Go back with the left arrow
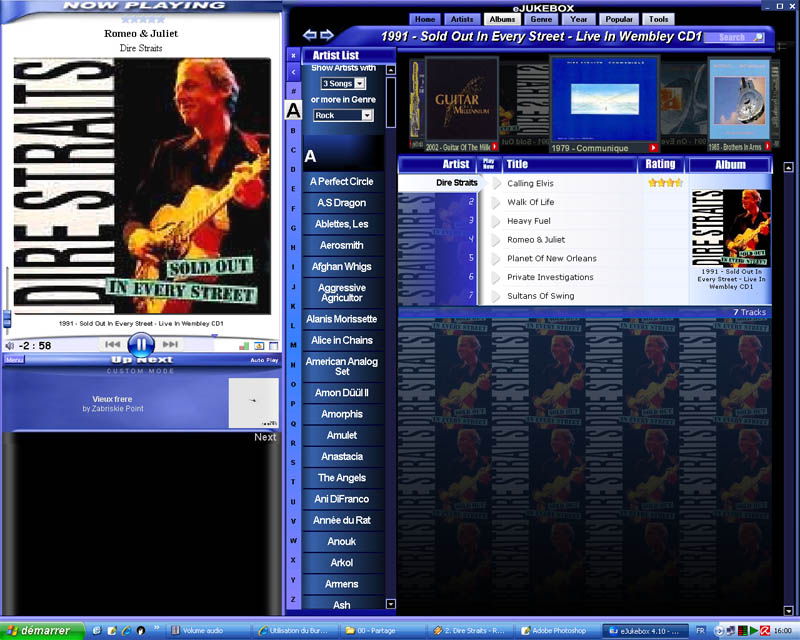The width and height of the screenshot is (800, 640). (x=309, y=35)
